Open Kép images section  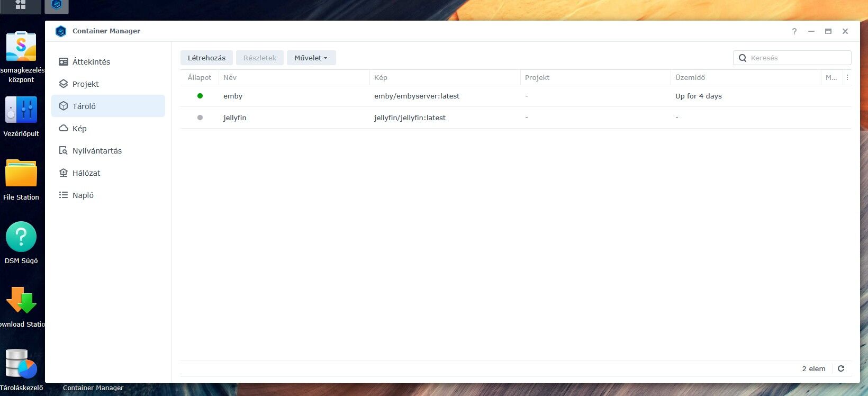click(108, 129)
